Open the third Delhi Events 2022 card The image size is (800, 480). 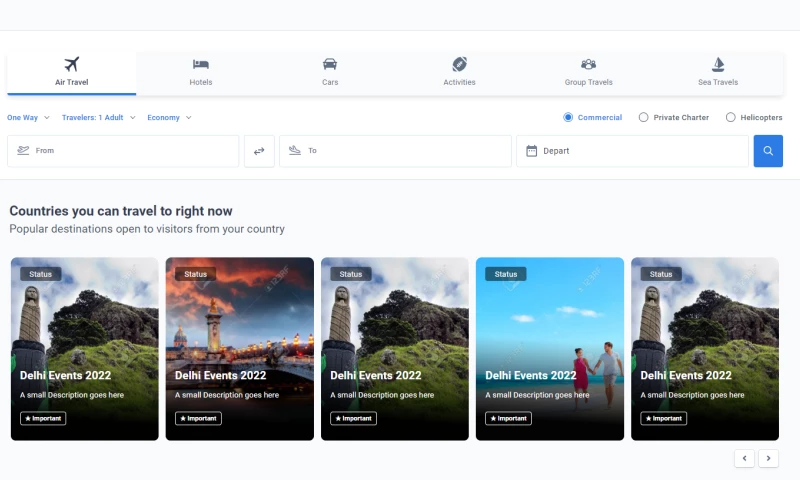click(395, 349)
